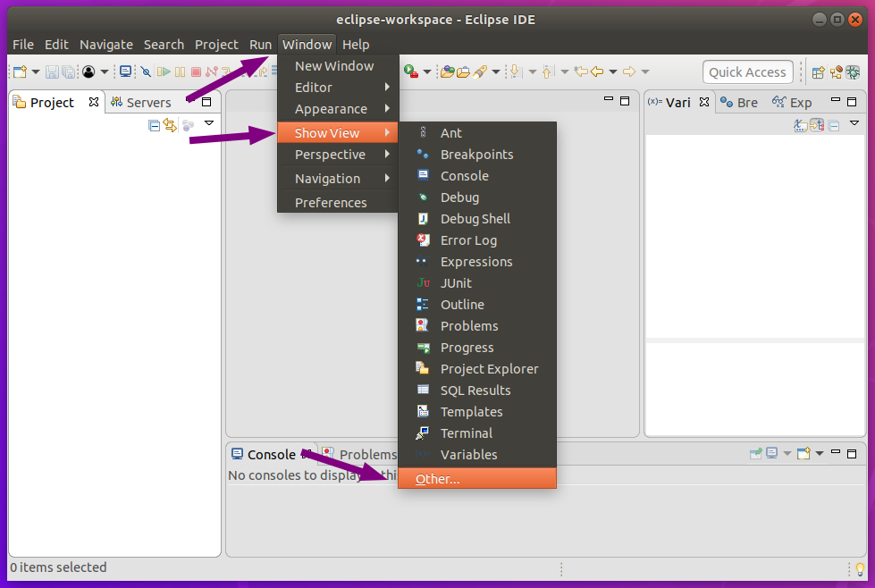Image resolution: width=875 pixels, height=588 pixels.
Task: Choose Error Log in the Show View list
Action: (477, 240)
